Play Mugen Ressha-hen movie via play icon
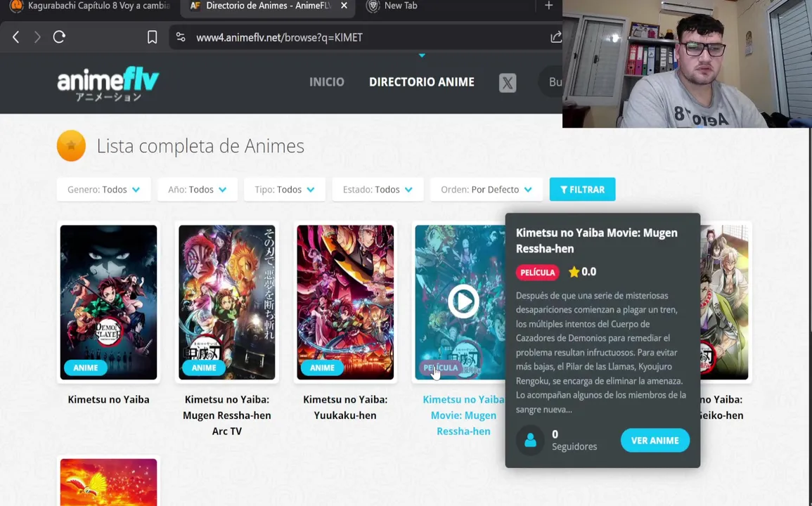This screenshot has height=506, width=812. [x=463, y=301]
